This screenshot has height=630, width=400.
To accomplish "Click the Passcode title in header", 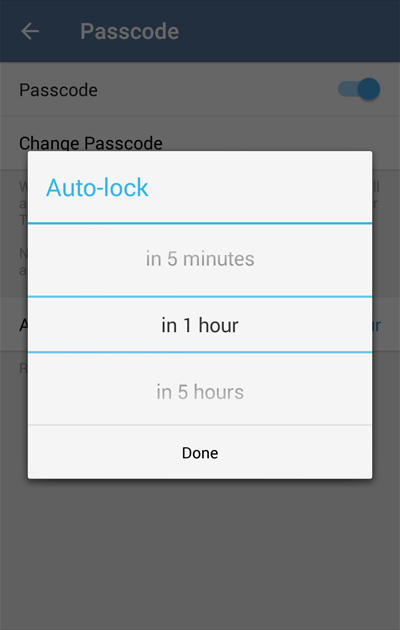I will [130, 31].
